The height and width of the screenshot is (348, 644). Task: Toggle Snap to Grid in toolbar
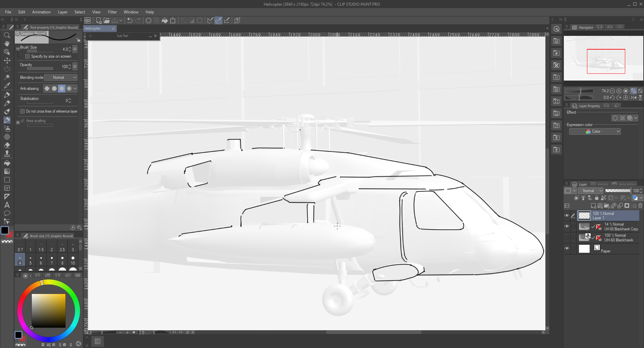coord(227,20)
